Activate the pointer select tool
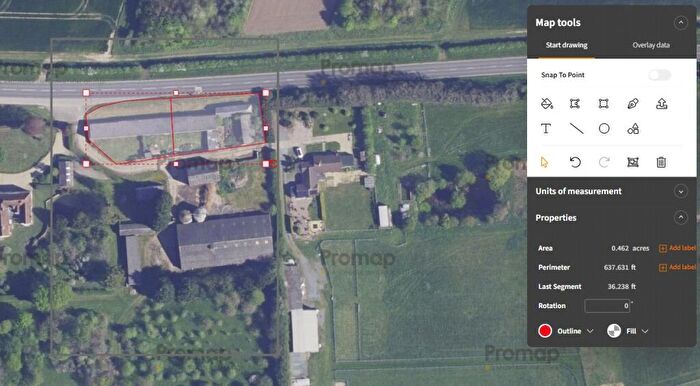Screen dimensions: 700x386 [x=544, y=162]
